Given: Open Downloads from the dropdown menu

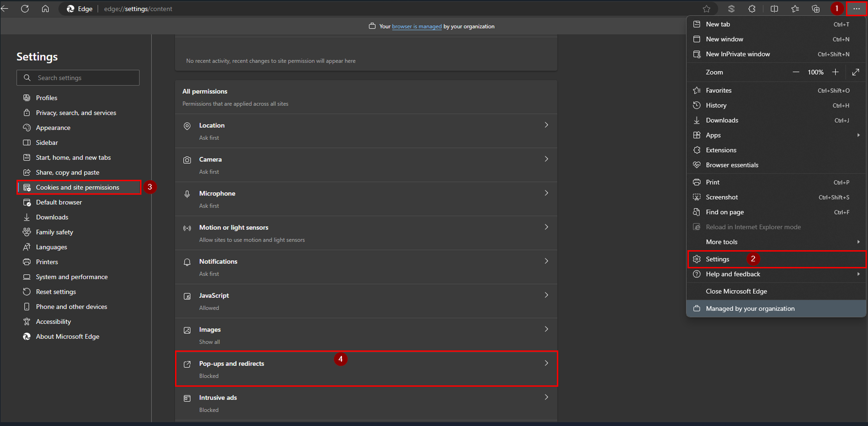Looking at the screenshot, I should click(776, 120).
